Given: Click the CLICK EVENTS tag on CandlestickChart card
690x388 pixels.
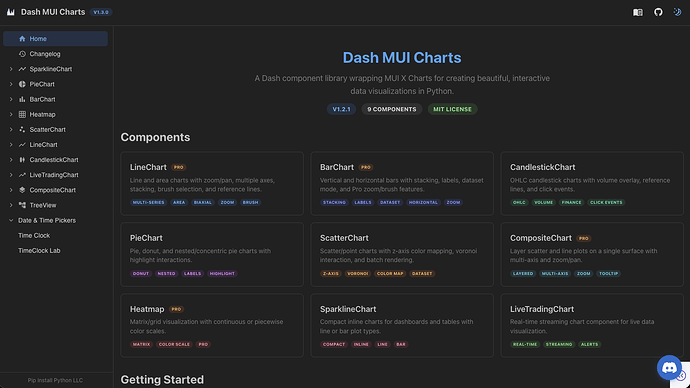Looking at the screenshot, I should [606, 202].
